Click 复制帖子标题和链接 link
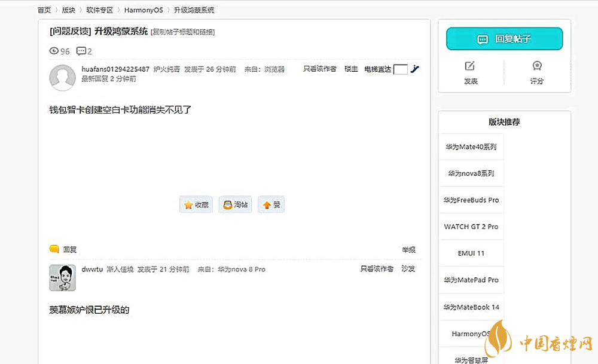Viewport: 598px width, 364px height. [182, 32]
